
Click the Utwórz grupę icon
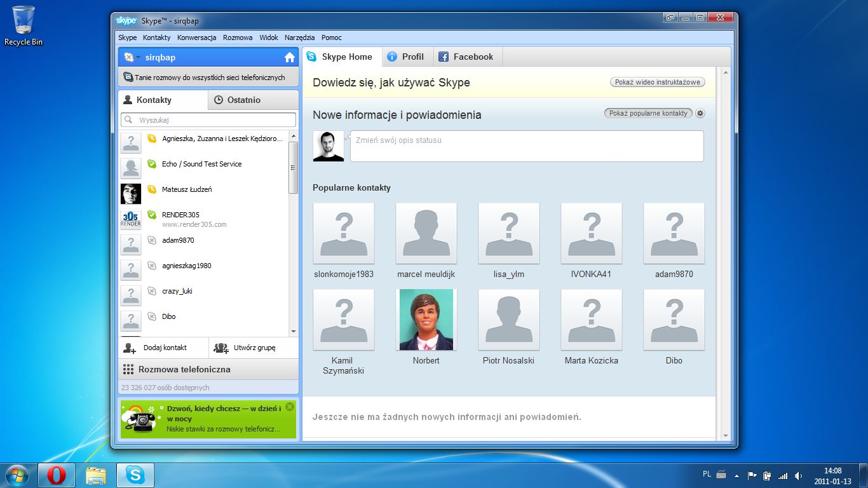click(x=221, y=348)
